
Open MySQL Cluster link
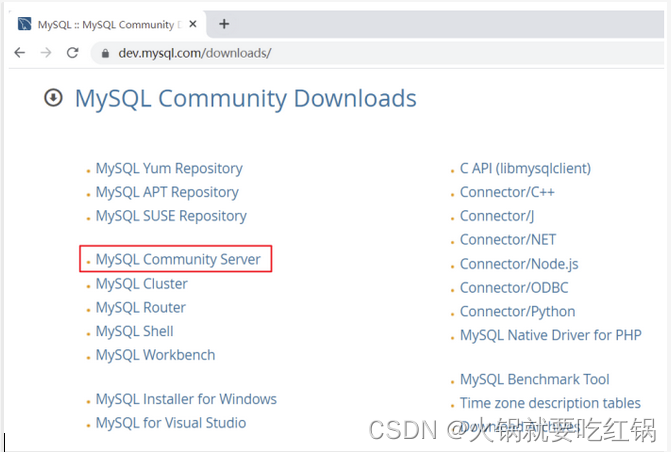142,284
